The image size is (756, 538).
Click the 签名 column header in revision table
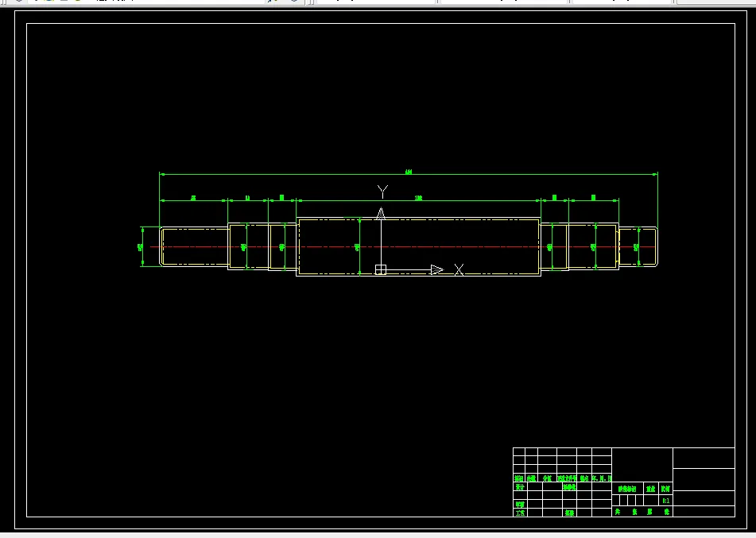[583, 478]
